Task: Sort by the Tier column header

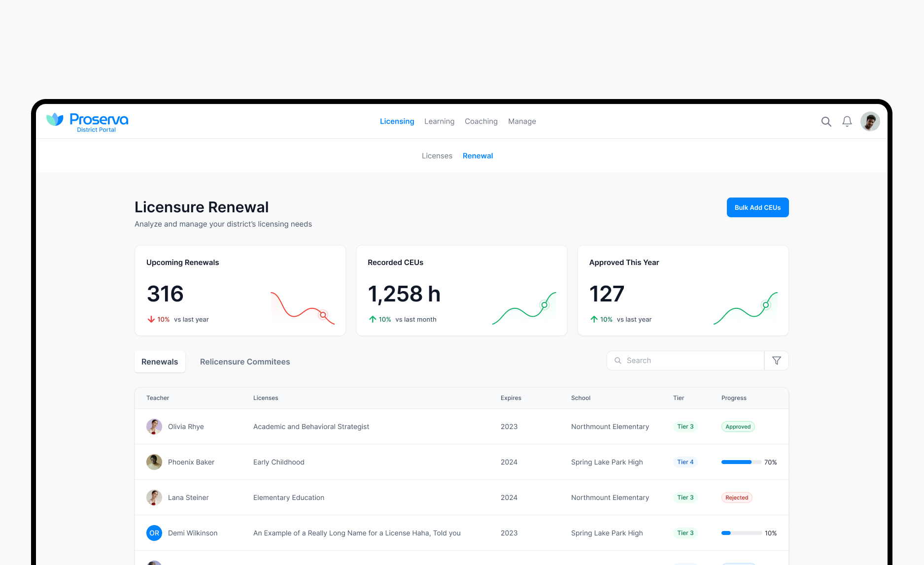Action: pyautogui.click(x=679, y=398)
